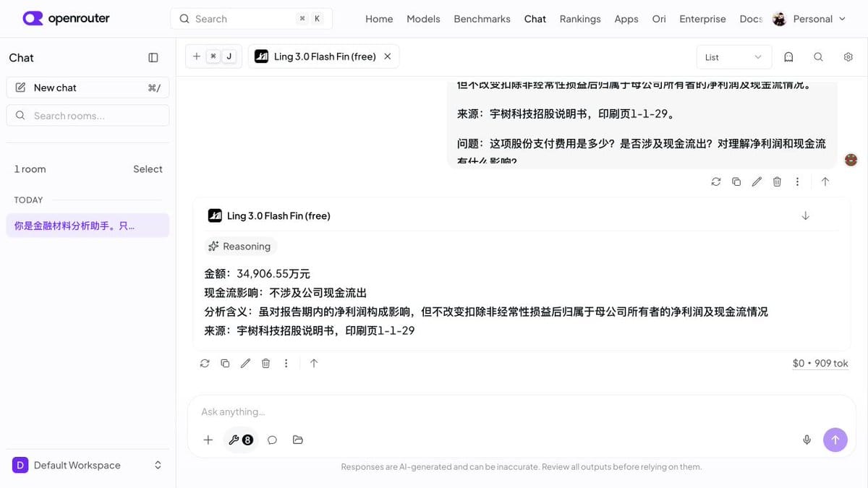Click the New chat button
Image resolution: width=868 pixels, height=488 pixels.
[88, 87]
